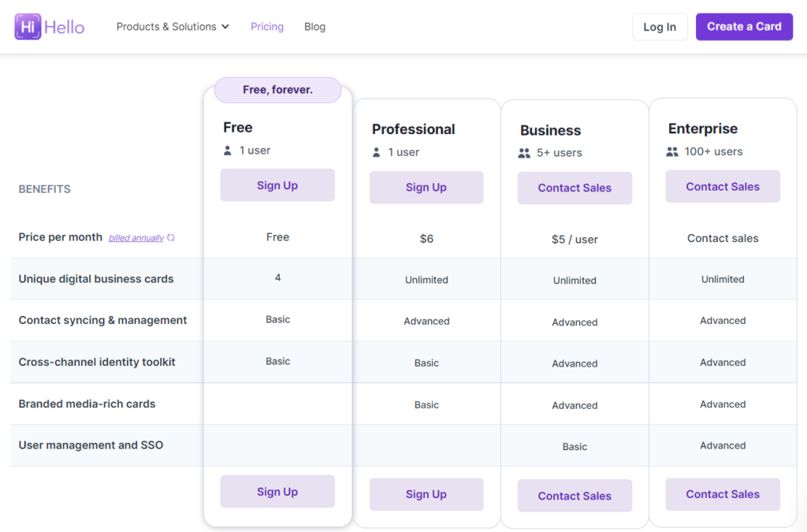This screenshot has height=532, width=807.
Task: Click bottom Contact Sales in Enterprise column
Action: pyautogui.click(x=723, y=494)
